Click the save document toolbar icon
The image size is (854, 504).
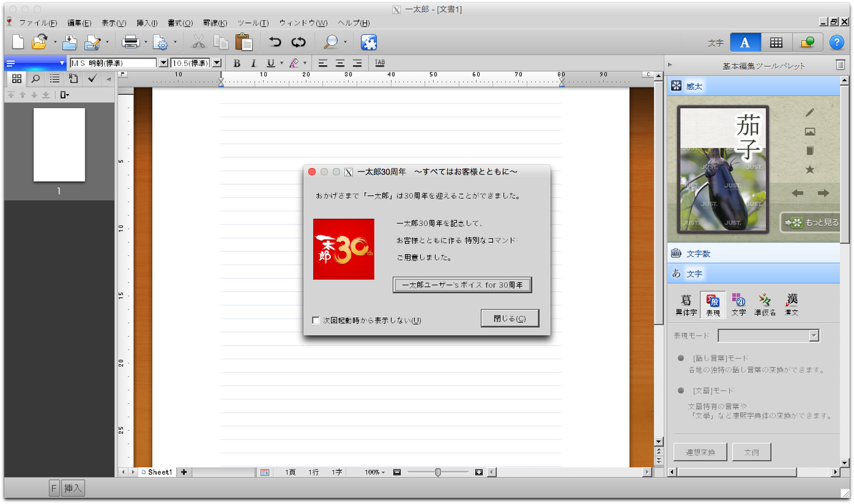(69, 42)
